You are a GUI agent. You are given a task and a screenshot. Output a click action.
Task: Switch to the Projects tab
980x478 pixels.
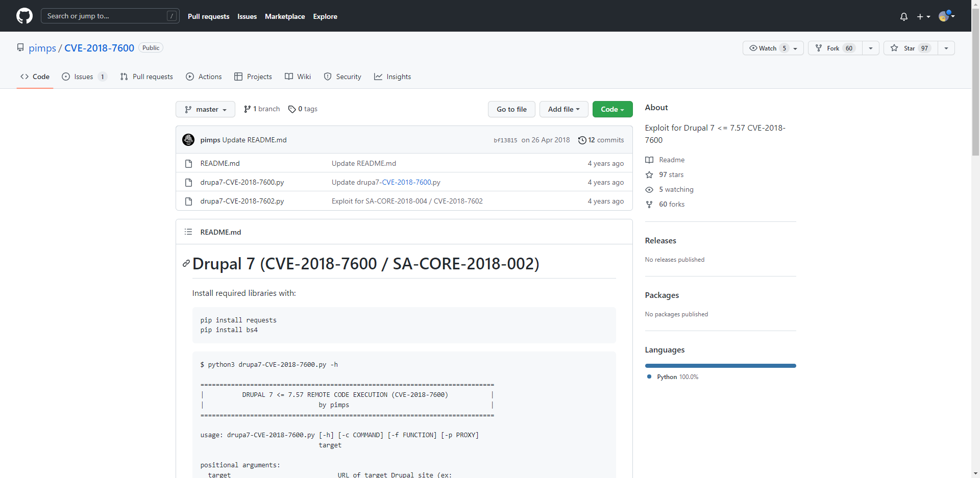click(x=253, y=77)
